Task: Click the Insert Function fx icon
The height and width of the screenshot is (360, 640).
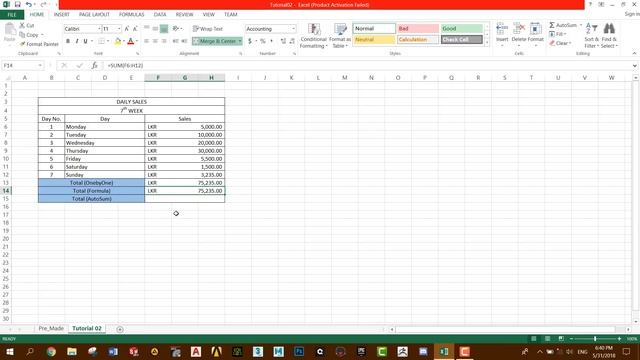Action: click(94, 65)
